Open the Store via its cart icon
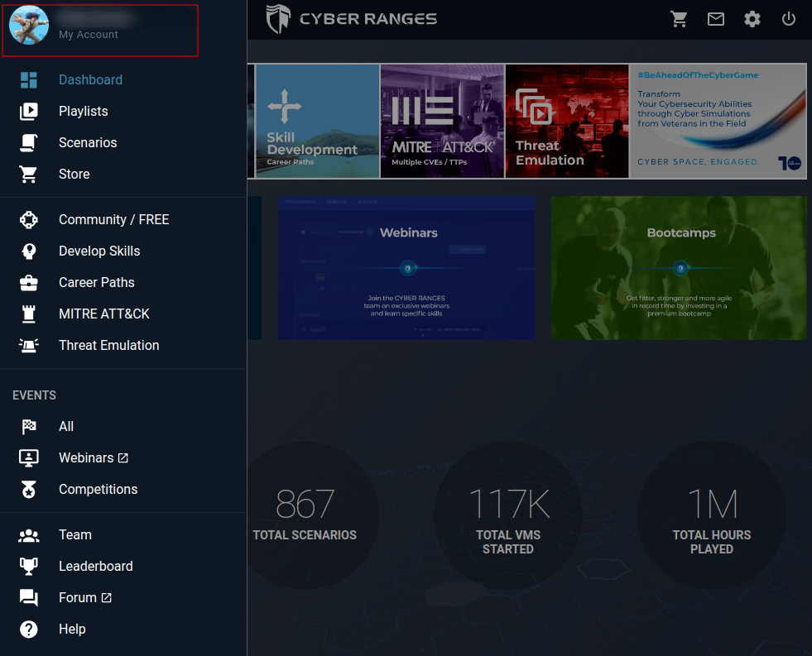This screenshot has height=656, width=812. (29, 174)
